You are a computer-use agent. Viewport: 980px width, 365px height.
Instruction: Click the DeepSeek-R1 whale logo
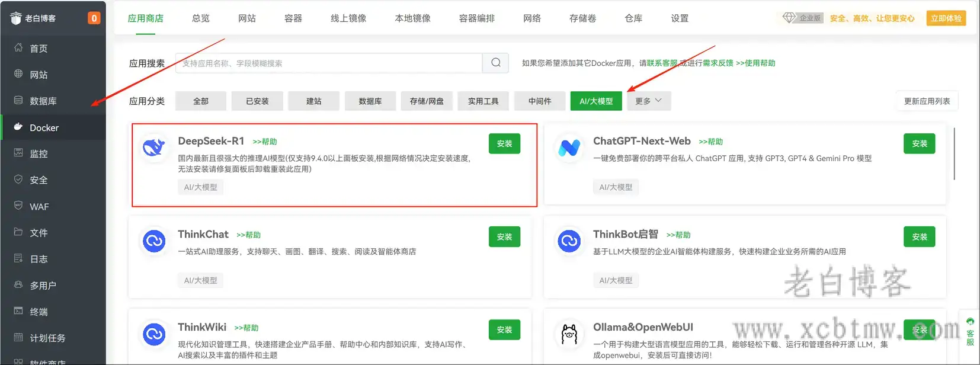[x=154, y=146]
